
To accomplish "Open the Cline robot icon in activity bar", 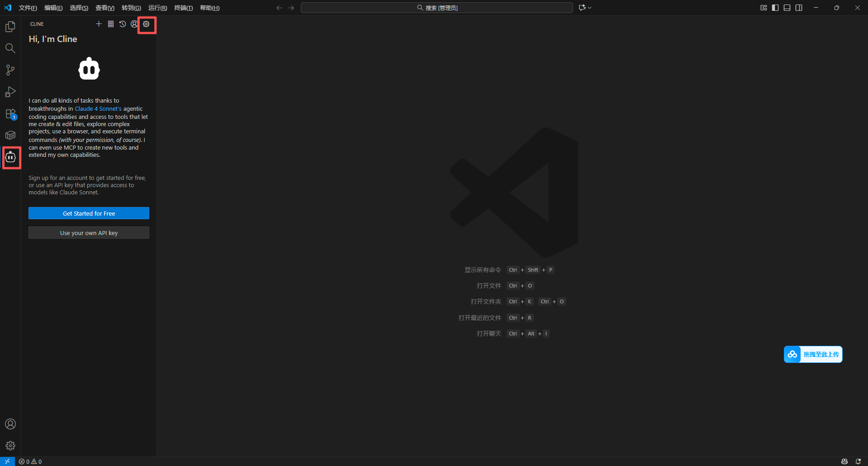I will (x=10, y=157).
